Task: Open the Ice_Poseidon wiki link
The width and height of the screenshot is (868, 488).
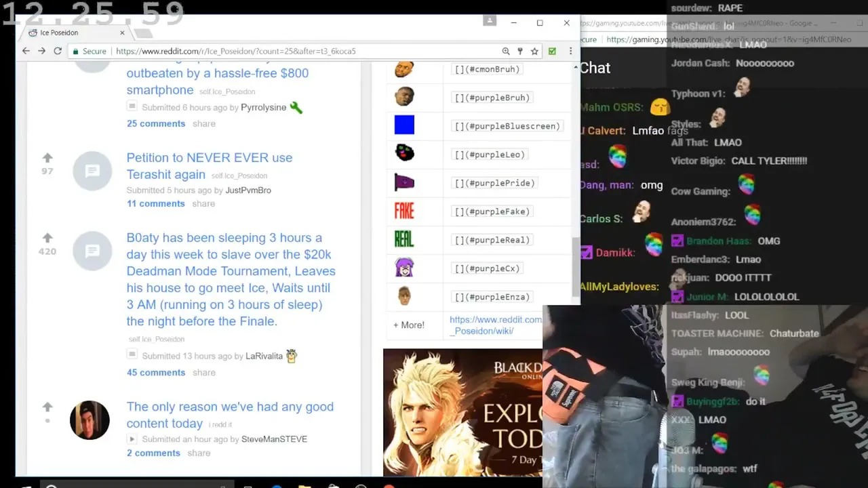Action: click(496, 325)
